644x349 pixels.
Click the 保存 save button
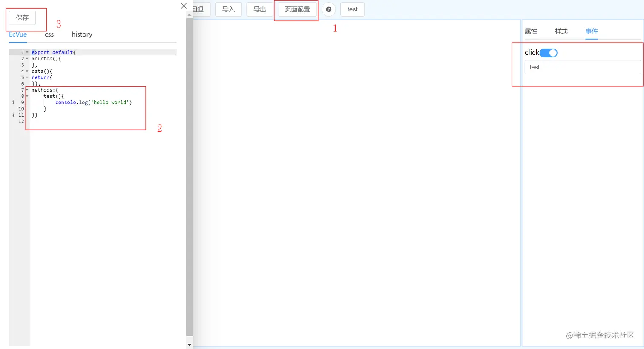(22, 18)
